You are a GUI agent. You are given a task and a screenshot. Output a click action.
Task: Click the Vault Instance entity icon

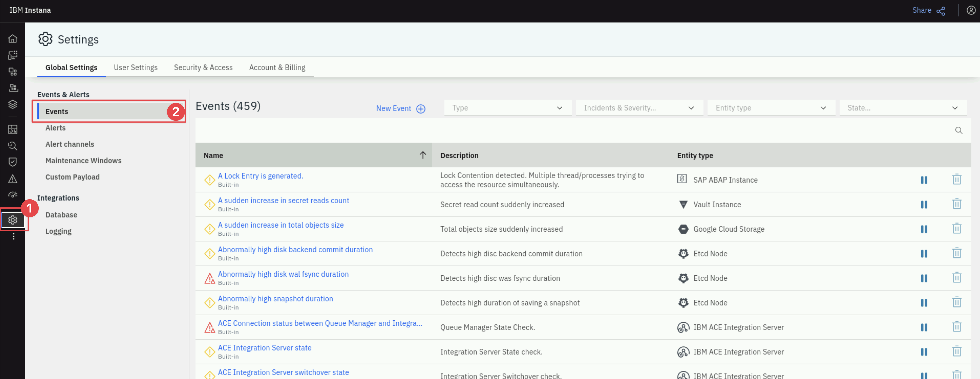(683, 205)
